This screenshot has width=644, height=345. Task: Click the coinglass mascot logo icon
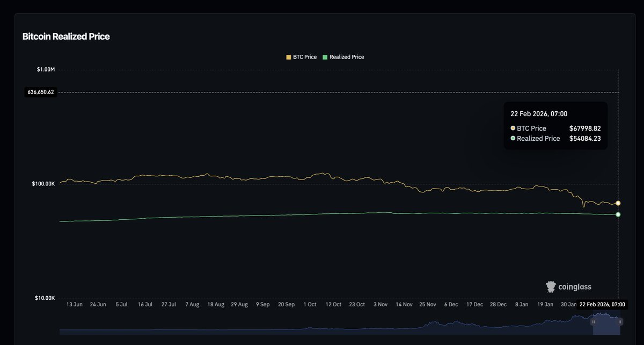[x=550, y=287]
